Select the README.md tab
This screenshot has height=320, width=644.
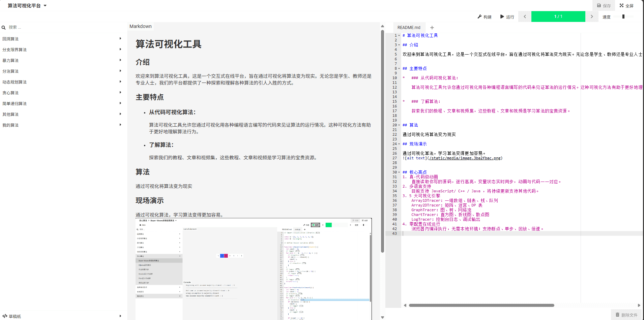pos(409,28)
